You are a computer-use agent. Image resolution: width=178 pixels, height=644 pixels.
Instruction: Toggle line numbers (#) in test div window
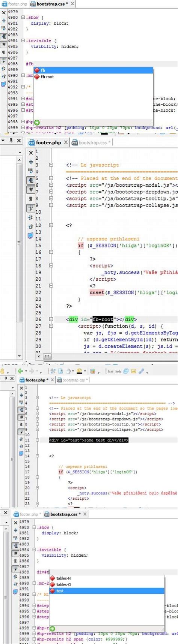click(x=21, y=417)
